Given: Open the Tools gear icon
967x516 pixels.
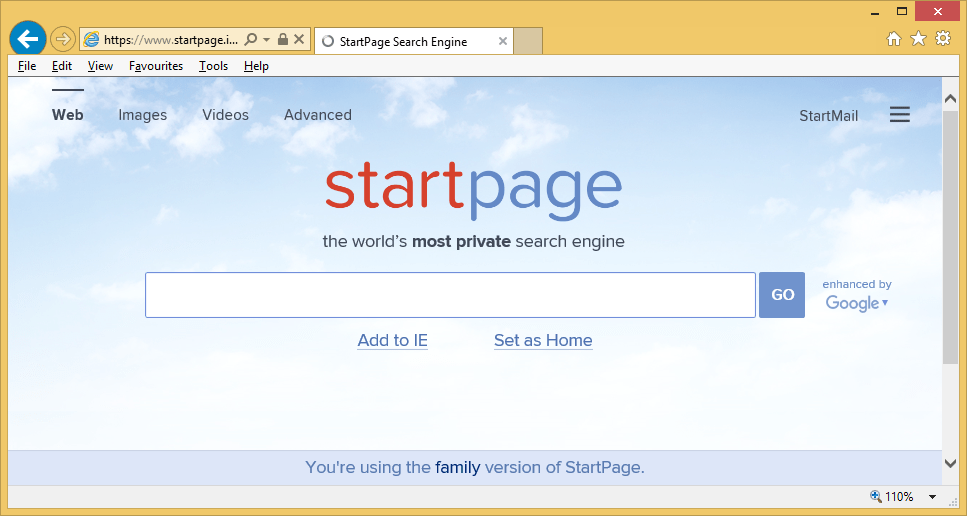Looking at the screenshot, I should coord(943,39).
